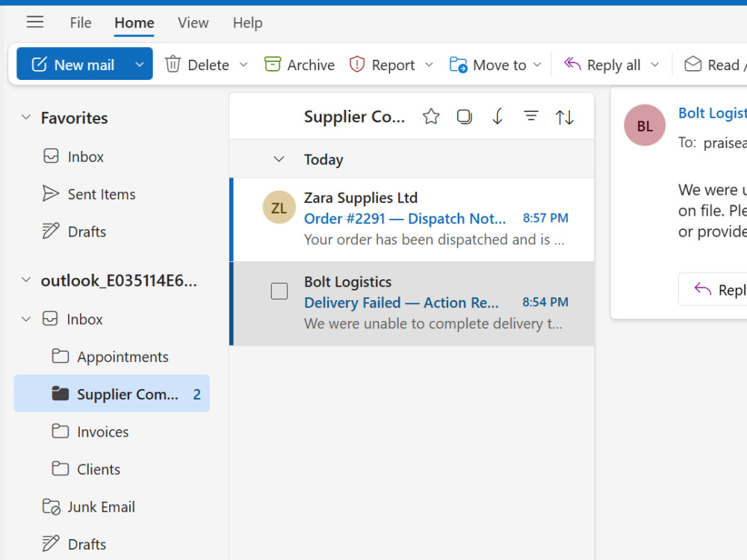Collapse the outlook_E035114E6 account
The width and height of the screenshot is (747, 560).
click(26, 280)
